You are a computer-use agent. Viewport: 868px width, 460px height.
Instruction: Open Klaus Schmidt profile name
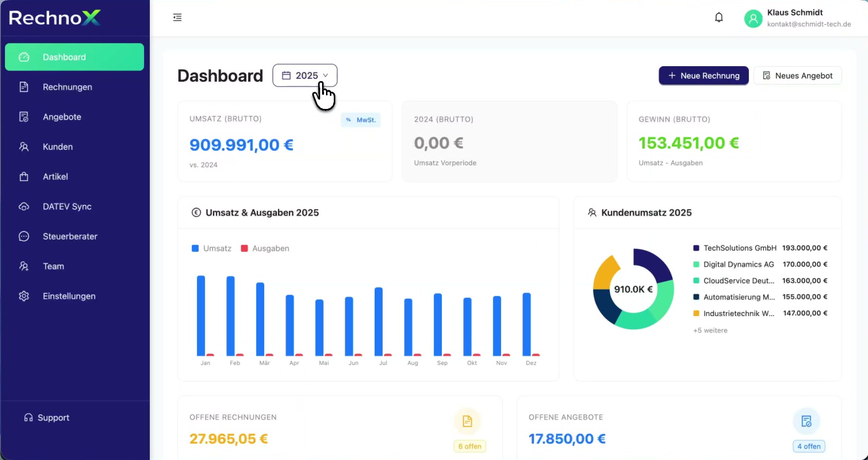pos(795,13)
